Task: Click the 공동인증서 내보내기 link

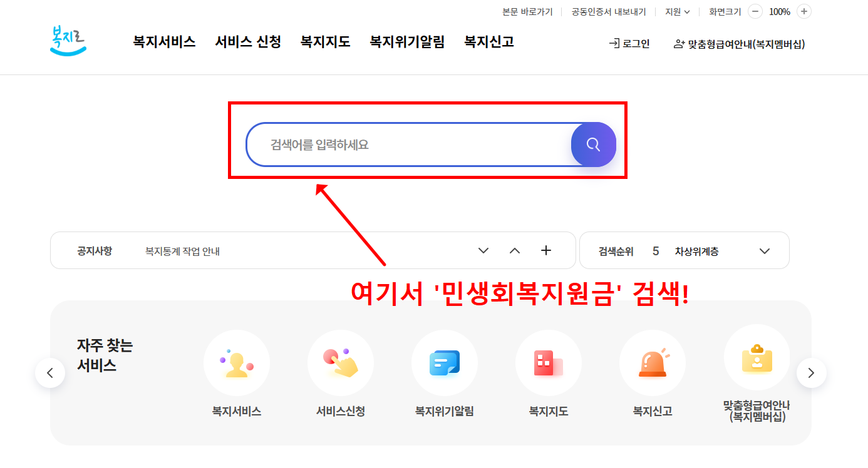Action: (608, 11)
